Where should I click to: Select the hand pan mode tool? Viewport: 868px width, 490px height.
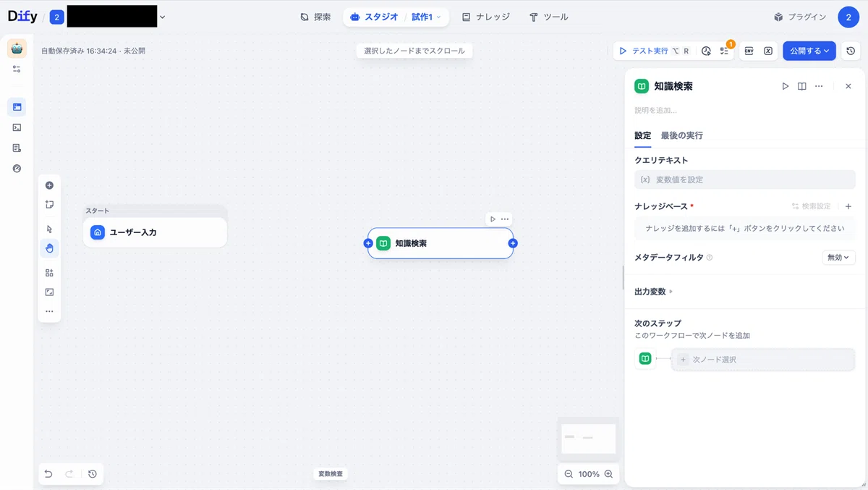click(49, 248)
